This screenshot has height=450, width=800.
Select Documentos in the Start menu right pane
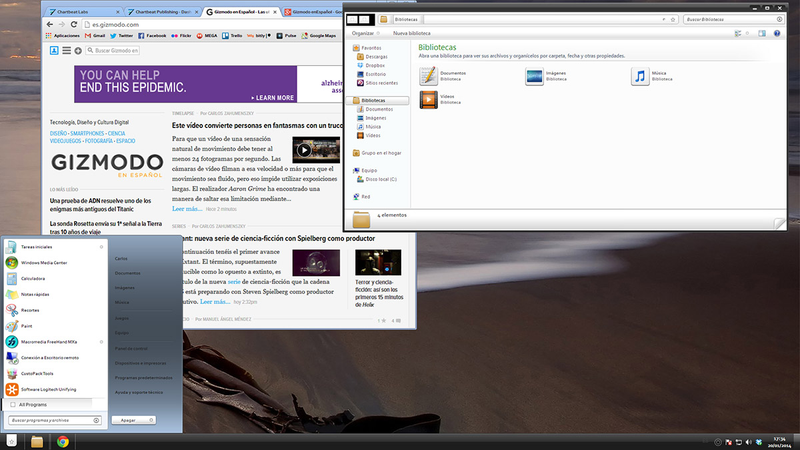click(x=128, y=273)
